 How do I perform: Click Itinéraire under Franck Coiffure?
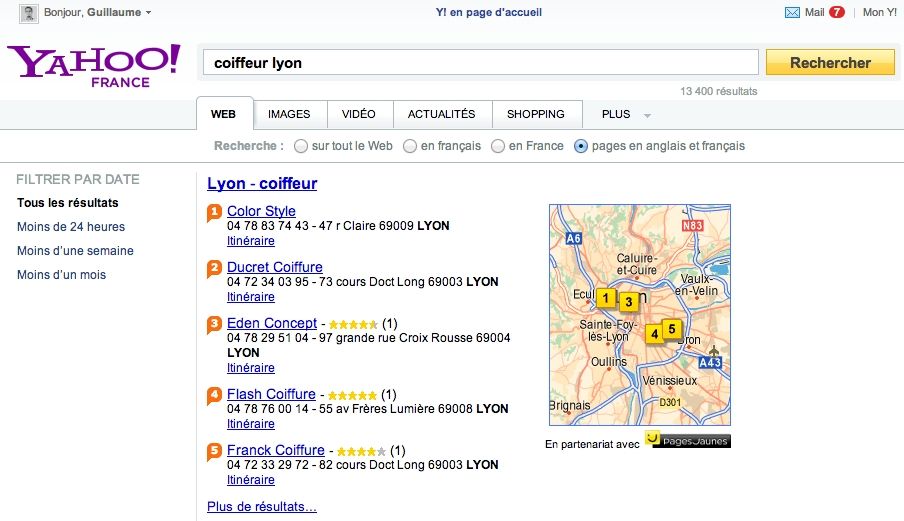click(x=251, y=480)
